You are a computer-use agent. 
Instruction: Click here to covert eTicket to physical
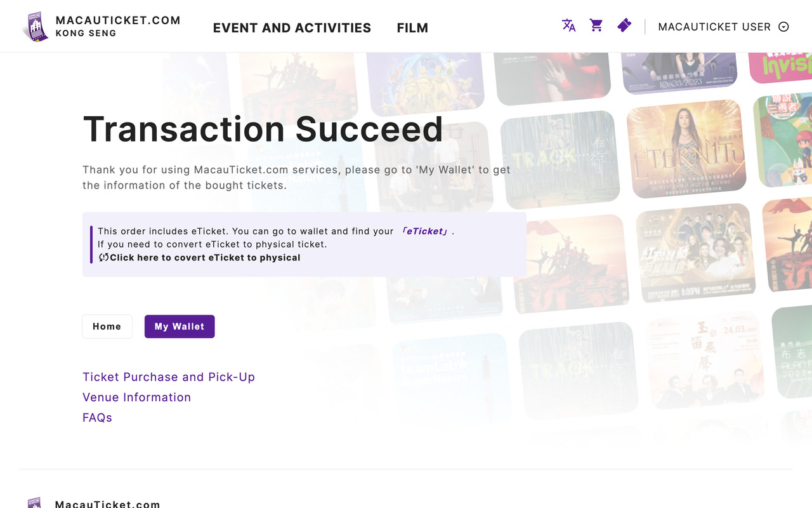click(x=200, y=257)
